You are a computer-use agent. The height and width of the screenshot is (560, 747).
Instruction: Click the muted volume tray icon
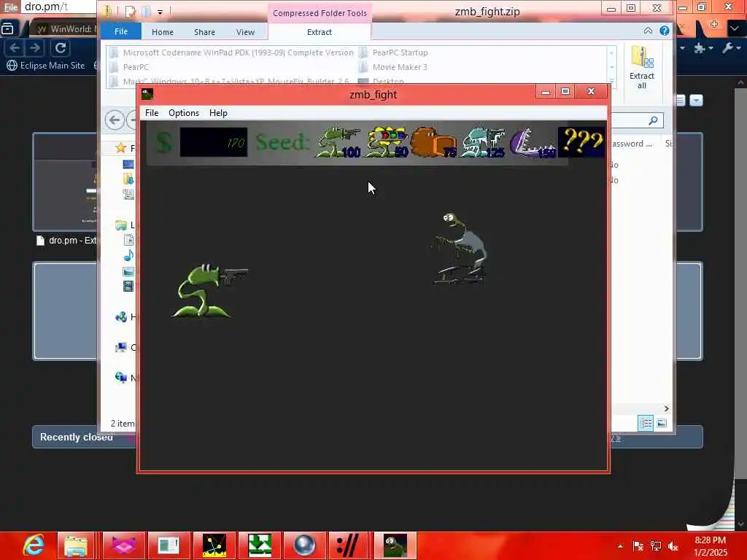pos(673,546)
